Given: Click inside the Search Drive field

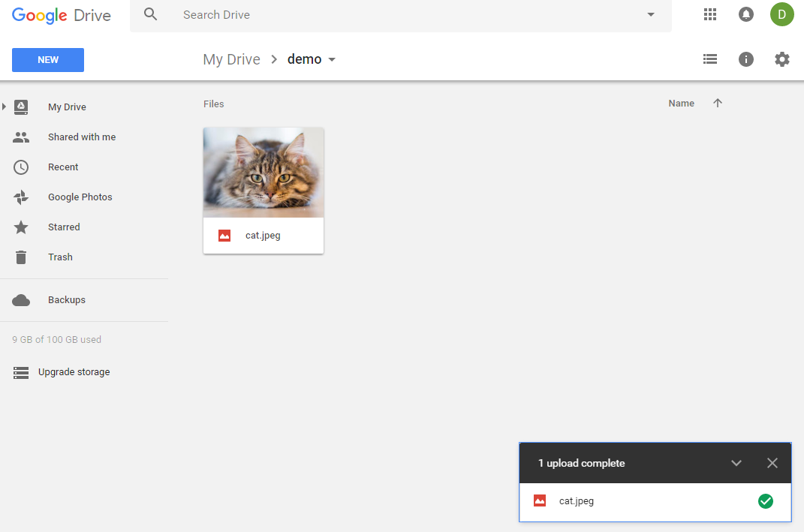Looking at the screenshot, I should click(400, 15).
